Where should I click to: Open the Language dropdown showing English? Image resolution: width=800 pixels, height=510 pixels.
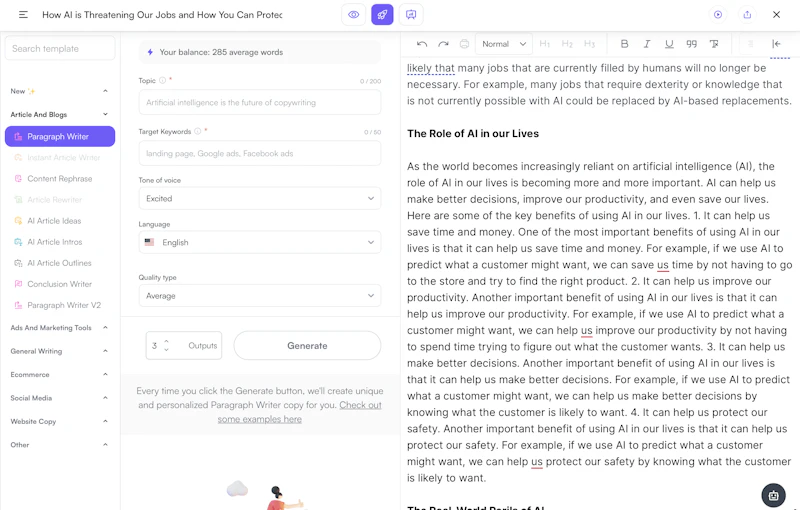[259, 242]
